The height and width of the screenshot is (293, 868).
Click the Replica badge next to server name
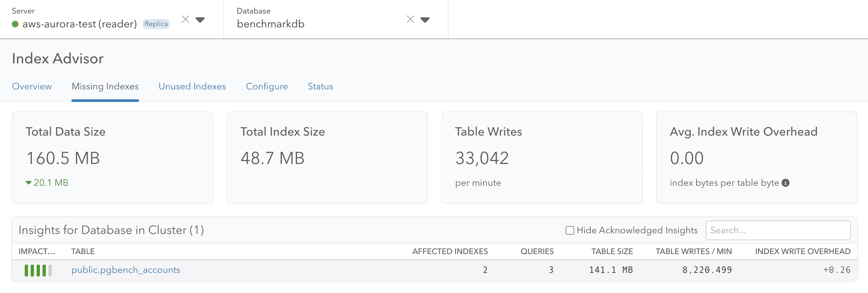(156, 24)
